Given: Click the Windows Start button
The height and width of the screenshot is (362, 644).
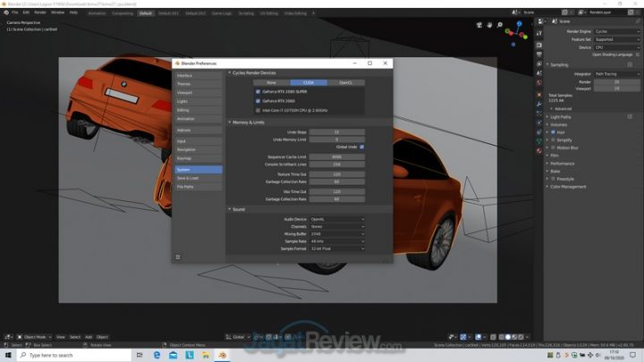Looking at the screenshot, I should pyautogui.click(x=8, y=355).
